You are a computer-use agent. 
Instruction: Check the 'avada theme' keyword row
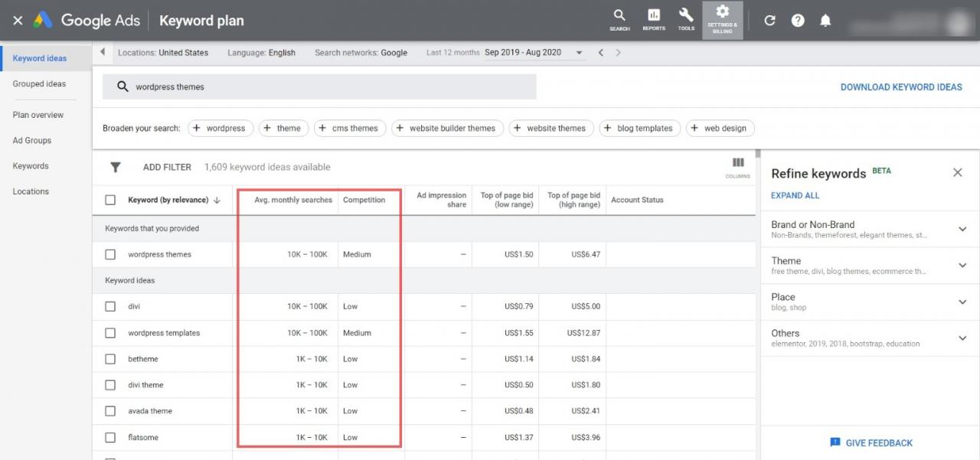(110, 411)
